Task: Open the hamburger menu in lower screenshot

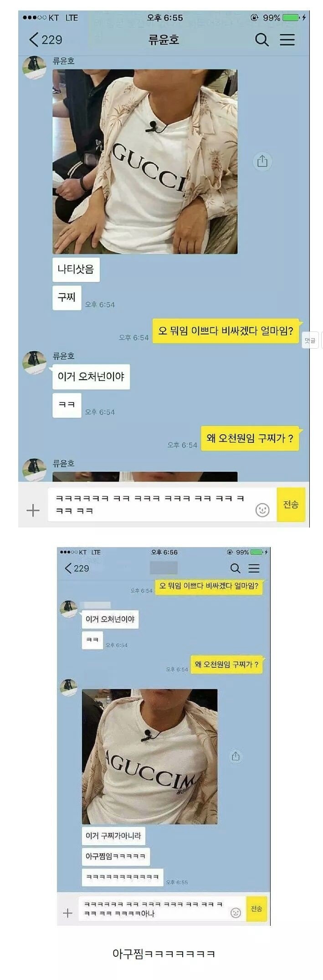Action: point(254,568)
